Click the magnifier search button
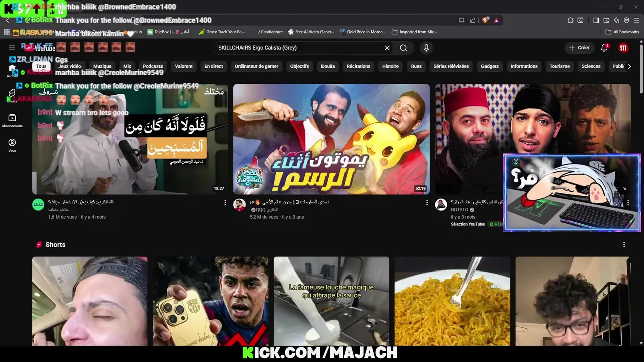Screen dimensions: 644x362 (x=404, y=48)
